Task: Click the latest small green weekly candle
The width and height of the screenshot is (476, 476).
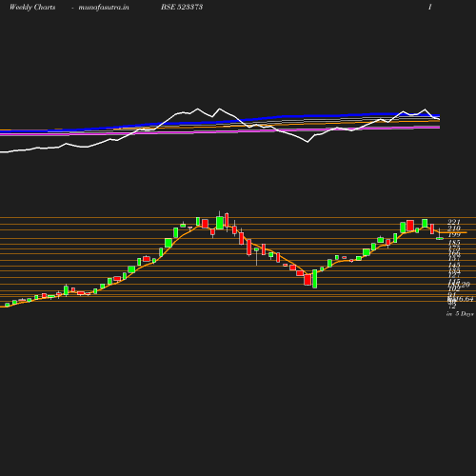Action: click(440, 238)
